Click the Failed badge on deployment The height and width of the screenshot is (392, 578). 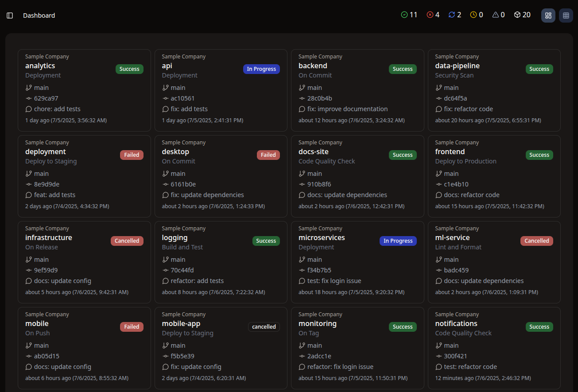click(x=132, y=155)
